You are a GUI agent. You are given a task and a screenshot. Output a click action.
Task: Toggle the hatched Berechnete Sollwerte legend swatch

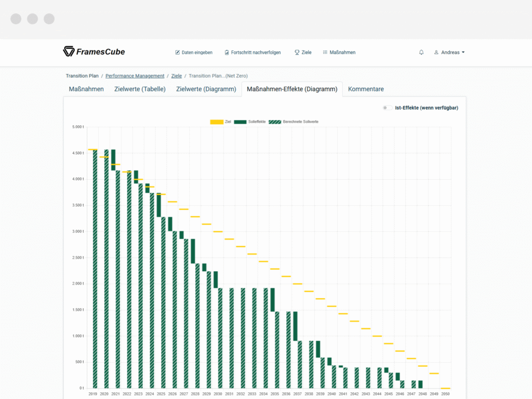pyautogui.click(x=275, y=122)
